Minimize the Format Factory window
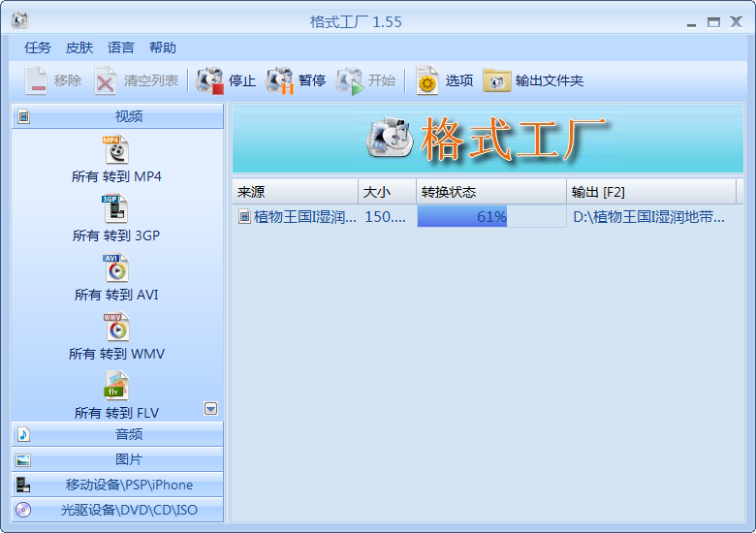The height and width of the screenshot is (533, 756). point(691,22)
